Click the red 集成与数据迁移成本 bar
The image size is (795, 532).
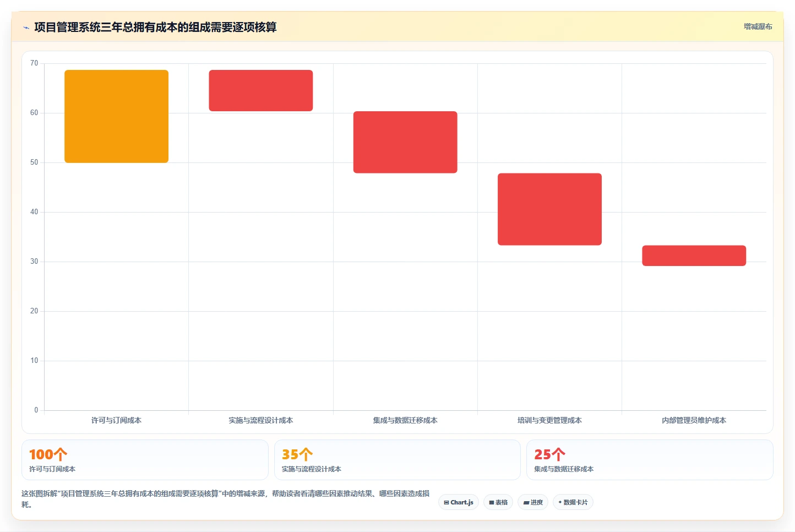pyautogui.click(x=405, y=142)
